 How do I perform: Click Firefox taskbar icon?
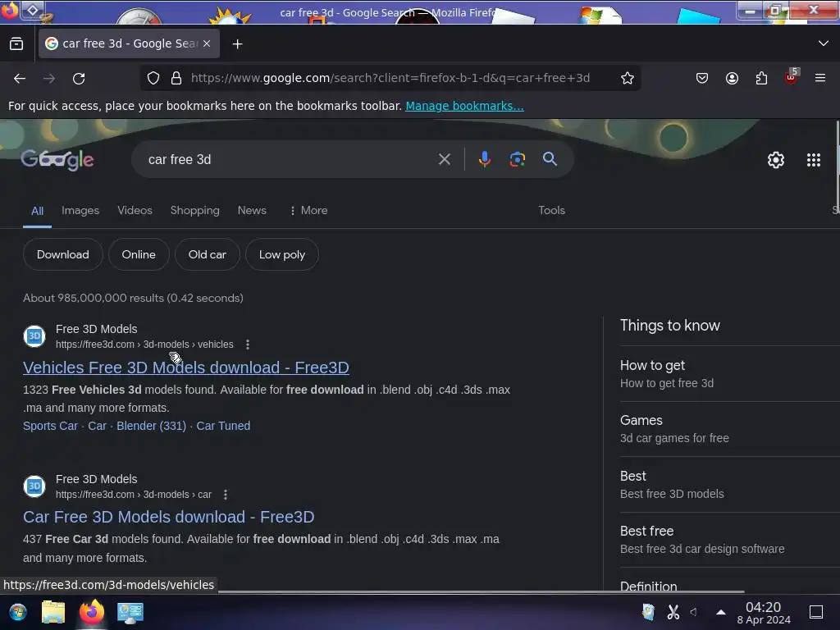pos(92,612)
